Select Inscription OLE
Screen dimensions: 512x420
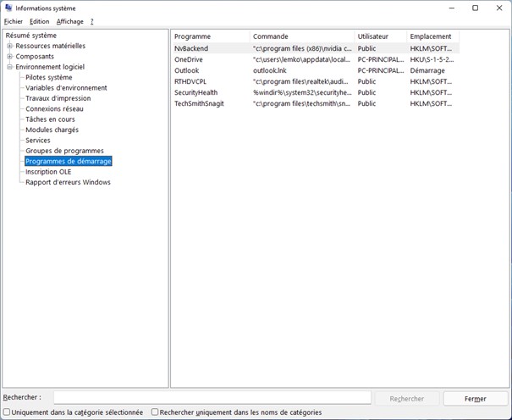[x=48, y=171]
